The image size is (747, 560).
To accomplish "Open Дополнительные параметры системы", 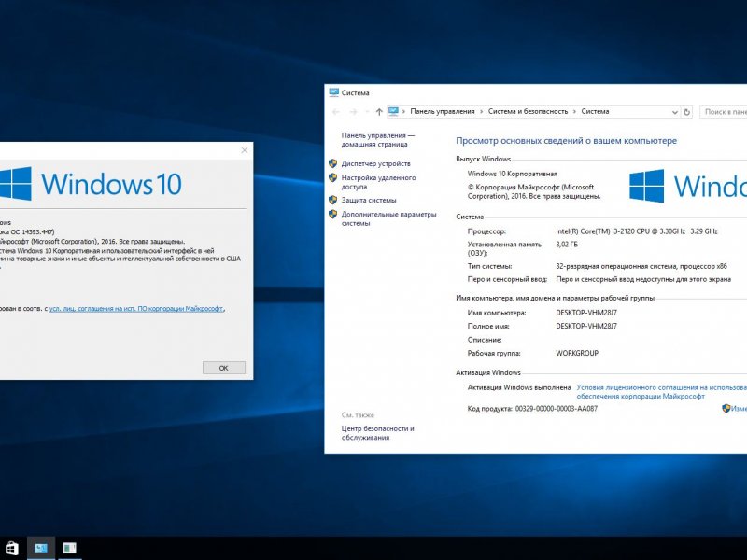I will coord(388,218).
